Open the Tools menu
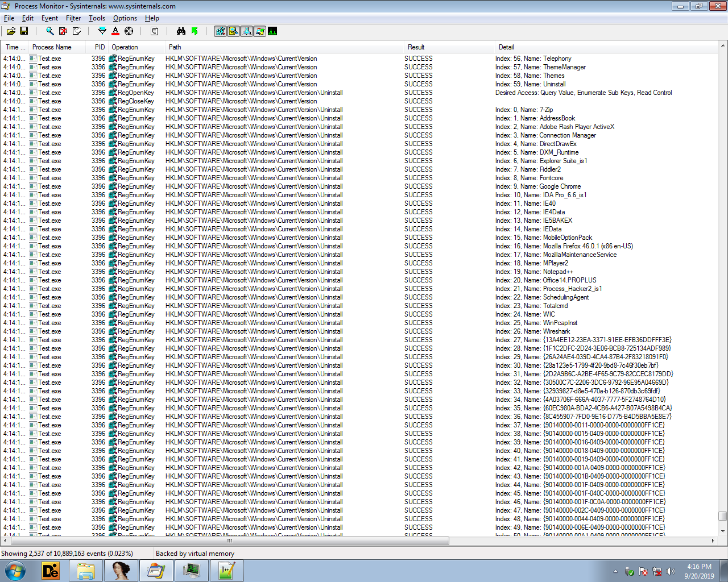 coord(97,18)
